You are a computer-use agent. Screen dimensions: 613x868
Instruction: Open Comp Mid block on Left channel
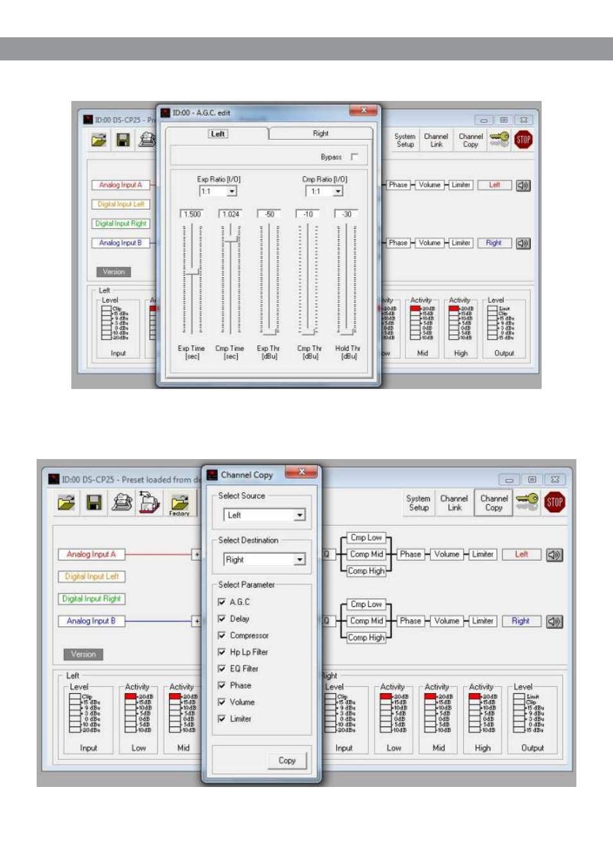point(366,554)
